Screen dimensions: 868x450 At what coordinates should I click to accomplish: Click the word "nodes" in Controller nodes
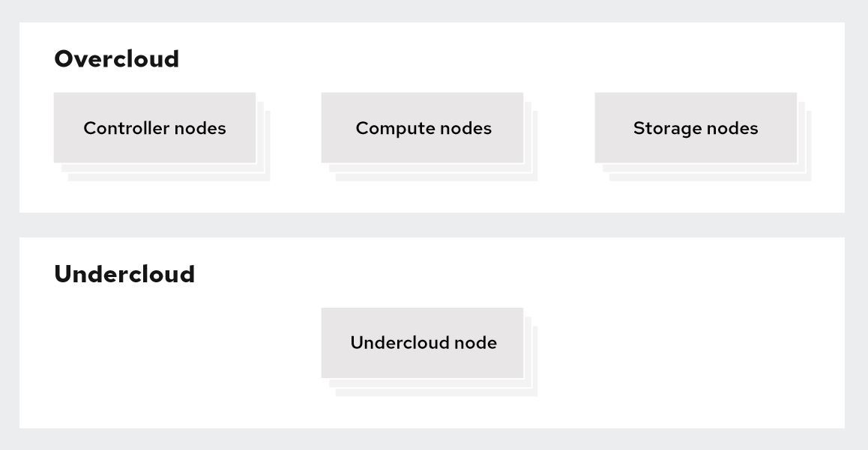point(200,128)
